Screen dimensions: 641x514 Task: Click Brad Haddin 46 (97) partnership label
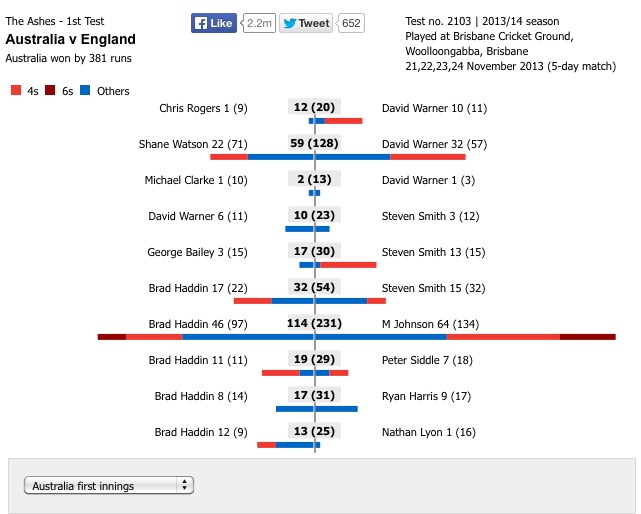(198, 324)
